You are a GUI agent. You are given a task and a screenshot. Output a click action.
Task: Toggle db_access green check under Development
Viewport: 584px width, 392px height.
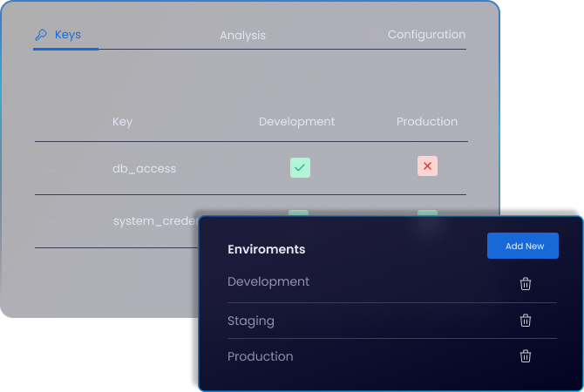pyautogui.click(x=300, y=167)
